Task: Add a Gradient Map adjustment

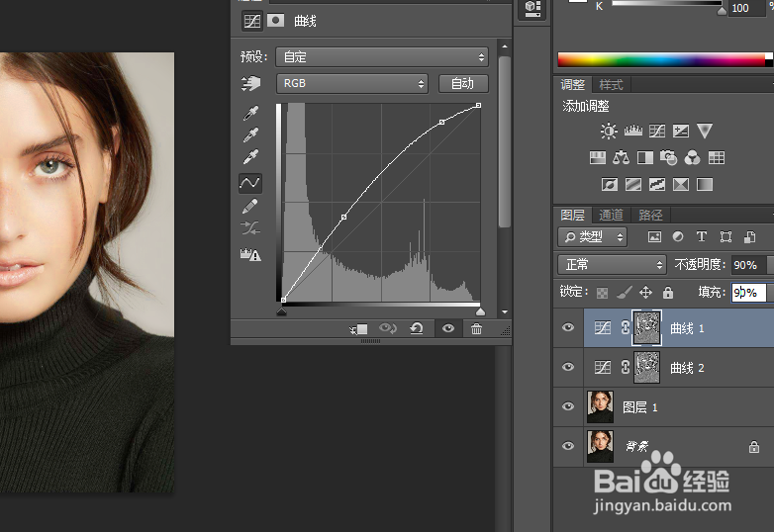Action: point(705,184)
